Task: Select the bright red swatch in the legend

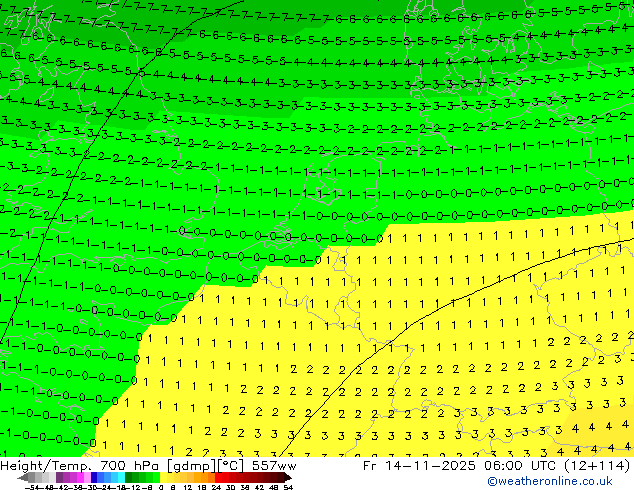Action: point(218,478)
